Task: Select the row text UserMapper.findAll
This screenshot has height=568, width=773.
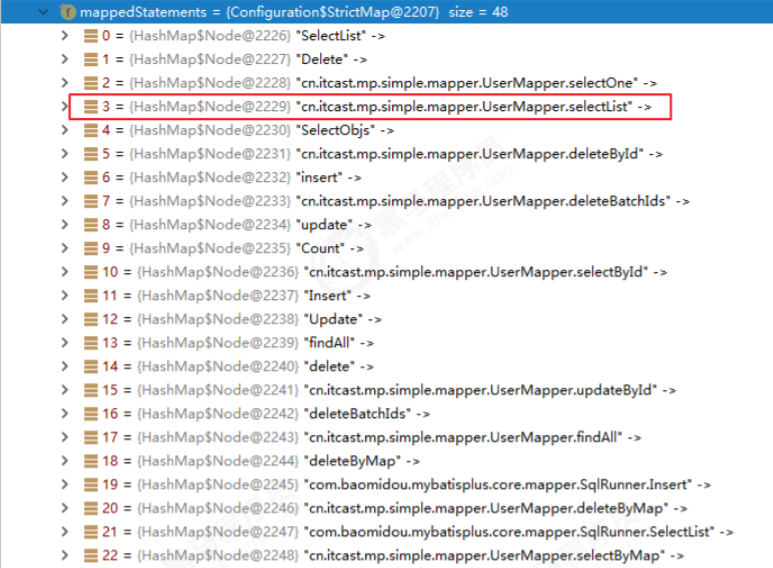Action: (372, 438)
